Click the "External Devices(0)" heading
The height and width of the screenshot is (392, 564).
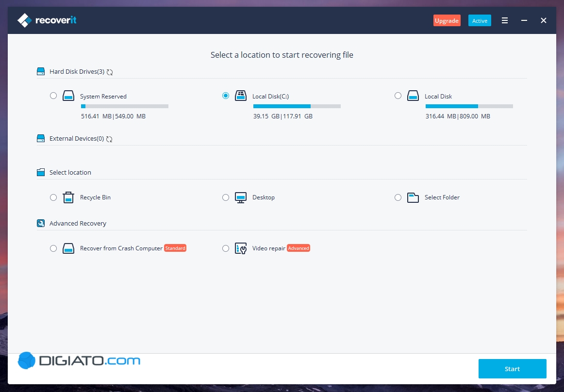pos(77,138)
